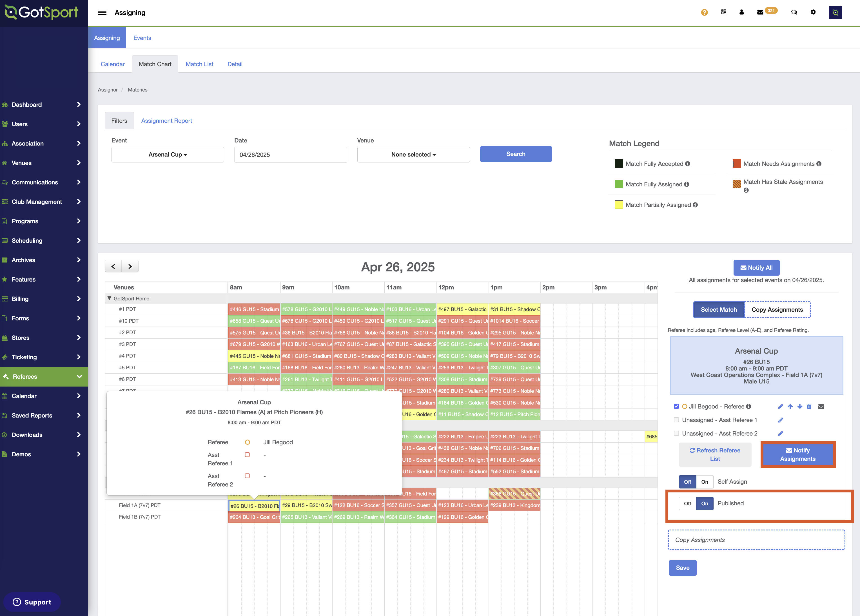Edit Jill Begood referee with pencil icon
The image size is (860, 616).
(780, 406)
